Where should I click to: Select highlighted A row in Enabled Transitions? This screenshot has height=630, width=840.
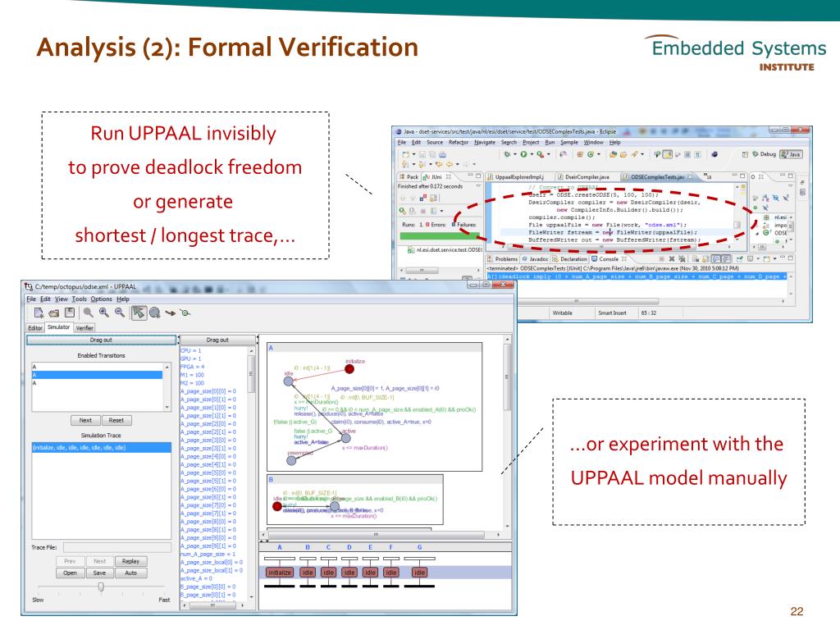pos(97,375)
